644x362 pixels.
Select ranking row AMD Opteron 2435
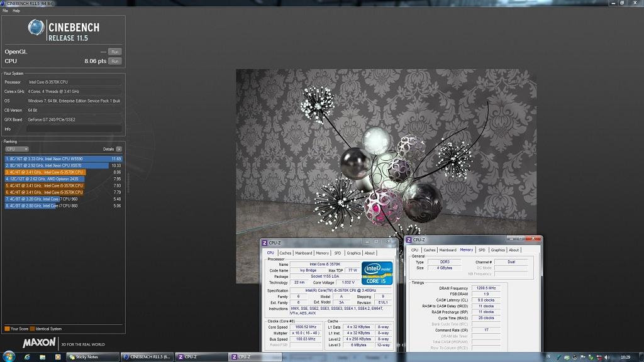coord(64,178)
